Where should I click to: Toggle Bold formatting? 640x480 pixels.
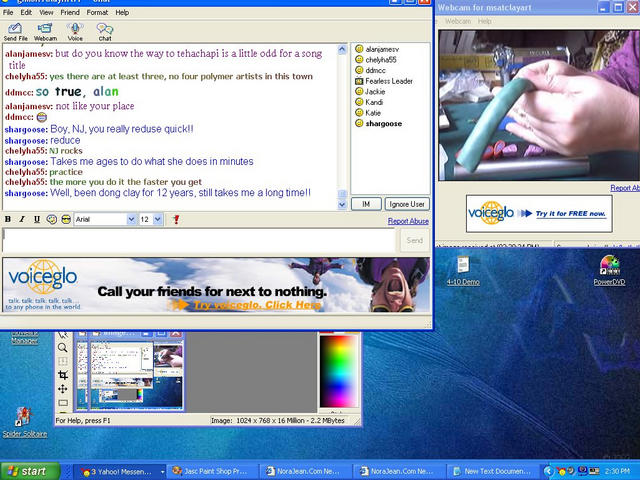[x=8, y=220]
